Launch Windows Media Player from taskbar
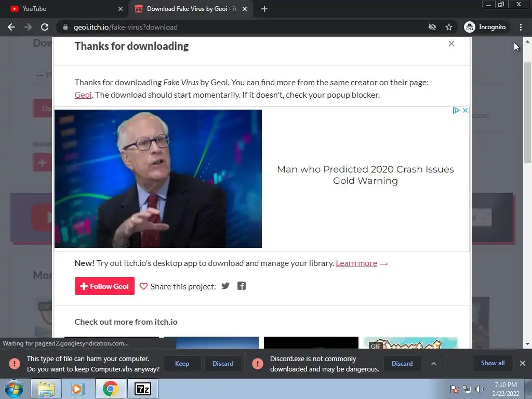The height and width of the screenshot is (399, 532). pos(77,389)
